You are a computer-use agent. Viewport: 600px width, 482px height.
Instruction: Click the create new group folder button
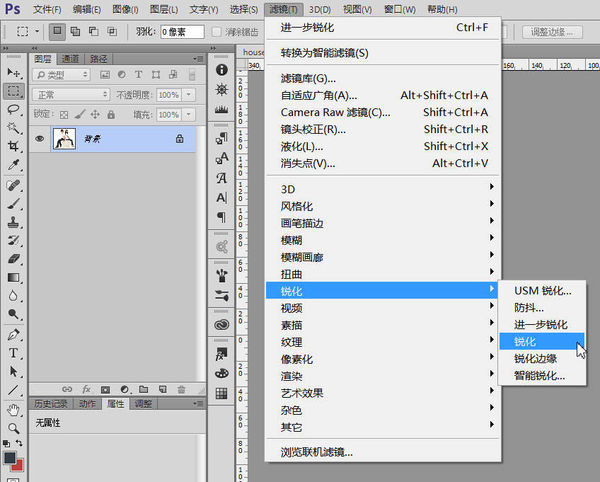point(143,389)
